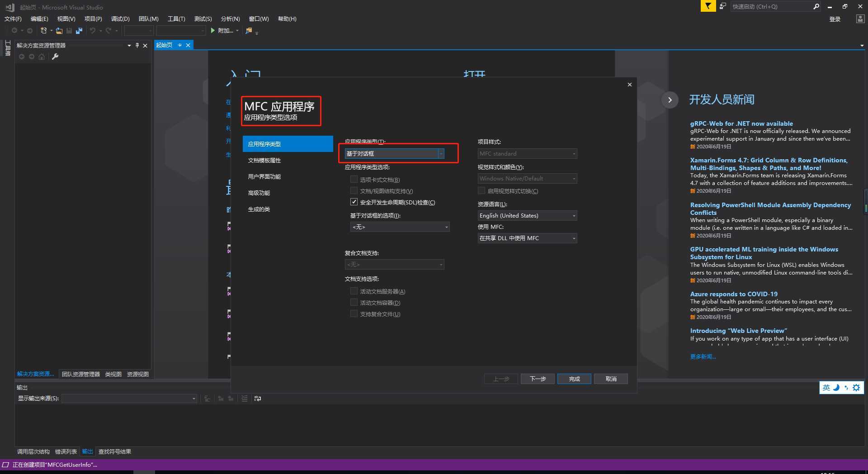Click the 登录 sign-in link
The width and height of the screenshot is (868, 474).
(x=835, y=19)
